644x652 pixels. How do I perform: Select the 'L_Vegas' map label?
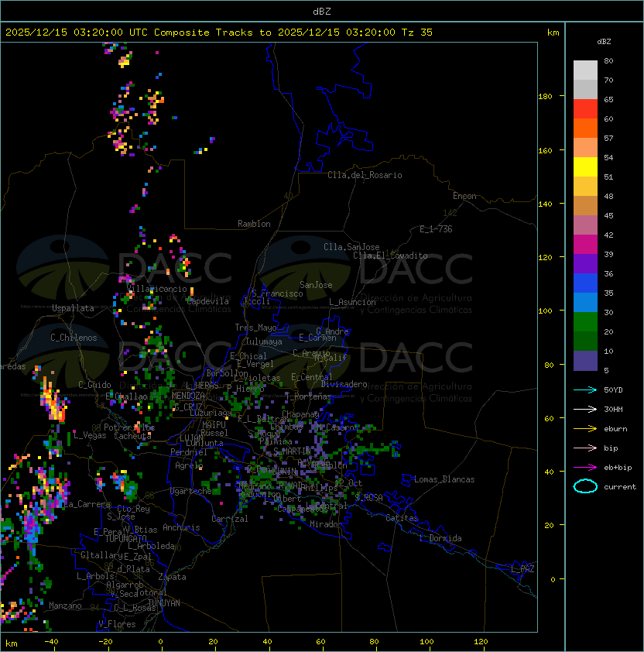tap(90, 435)
